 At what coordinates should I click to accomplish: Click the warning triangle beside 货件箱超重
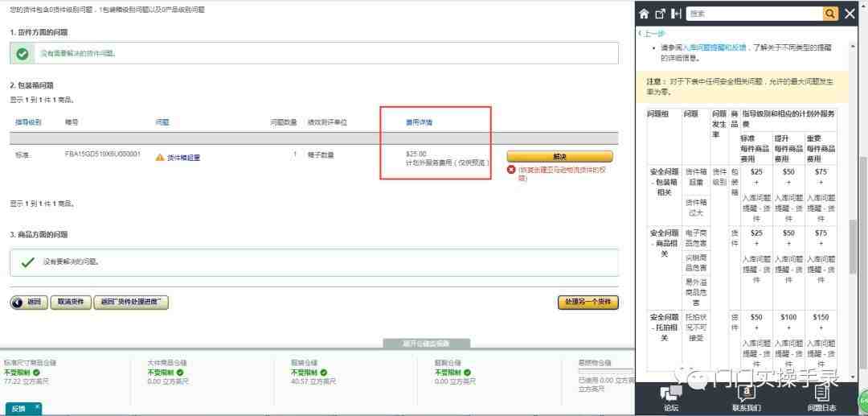(x=160, y=158)
